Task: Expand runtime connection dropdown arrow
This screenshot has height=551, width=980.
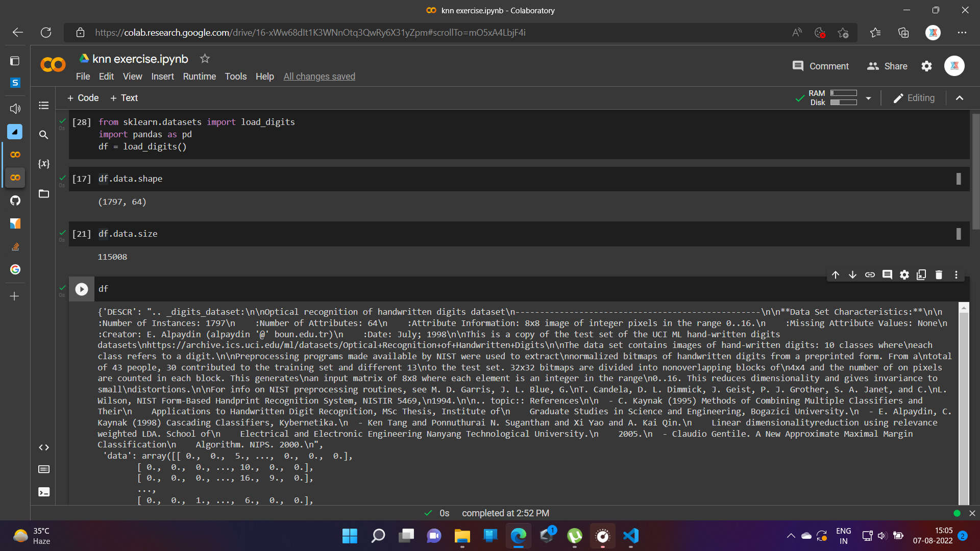Action: [868, 98]
